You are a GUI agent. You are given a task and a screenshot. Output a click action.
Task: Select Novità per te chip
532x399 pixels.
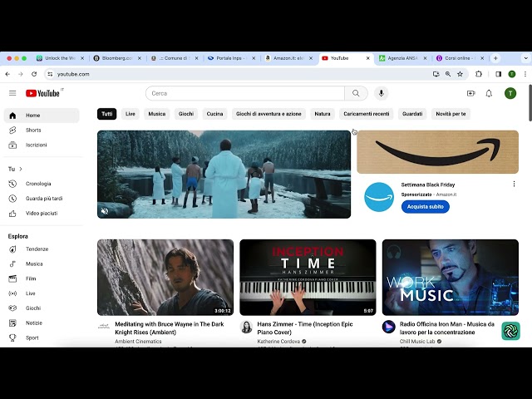pyautogui.click(x=451, y=114)
